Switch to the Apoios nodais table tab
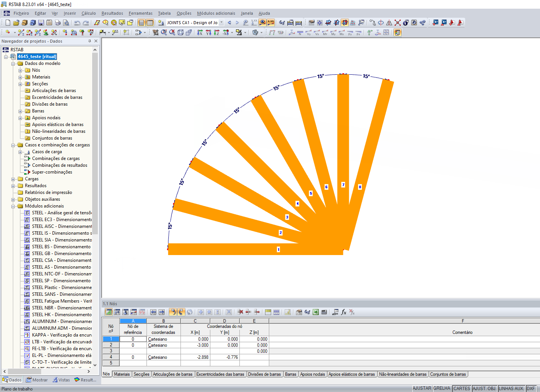This screenshot has width=540, height=392. [313, 374]
